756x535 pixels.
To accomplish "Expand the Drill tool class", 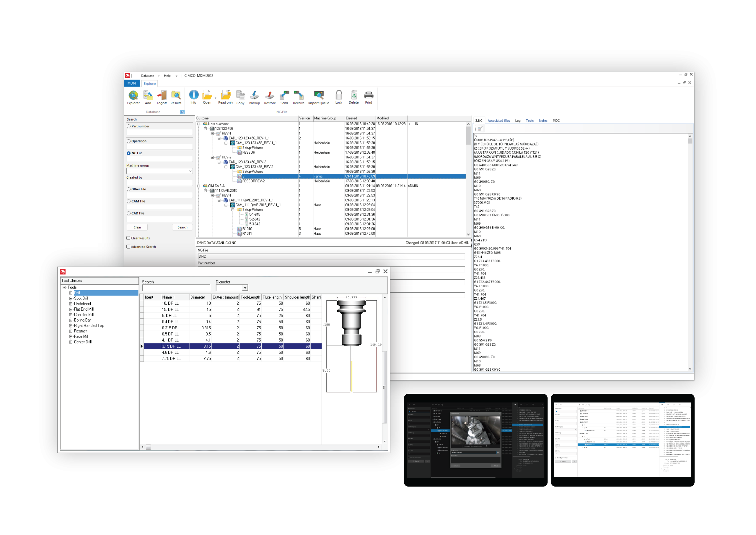I will [x=71, y=293].
